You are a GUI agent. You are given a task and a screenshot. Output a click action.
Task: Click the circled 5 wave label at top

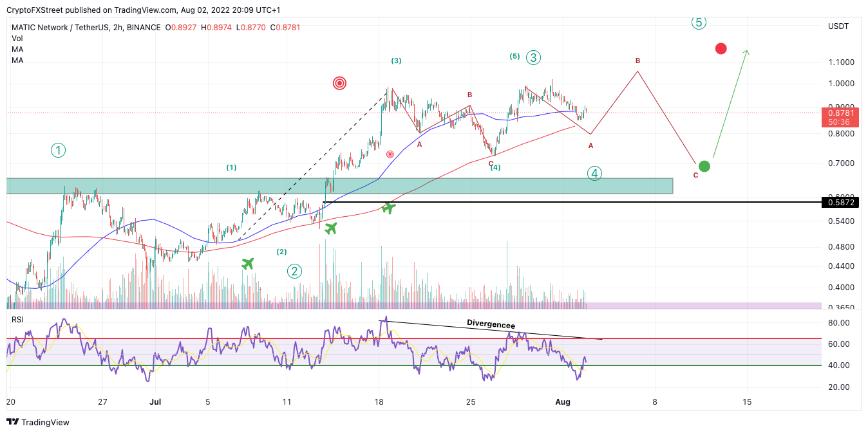[699, 23]
